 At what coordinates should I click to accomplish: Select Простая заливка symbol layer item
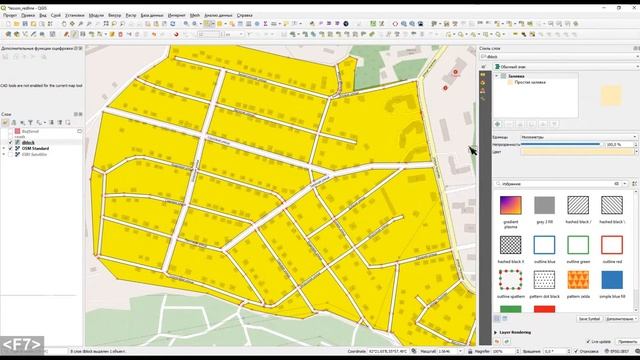(530, 82)
